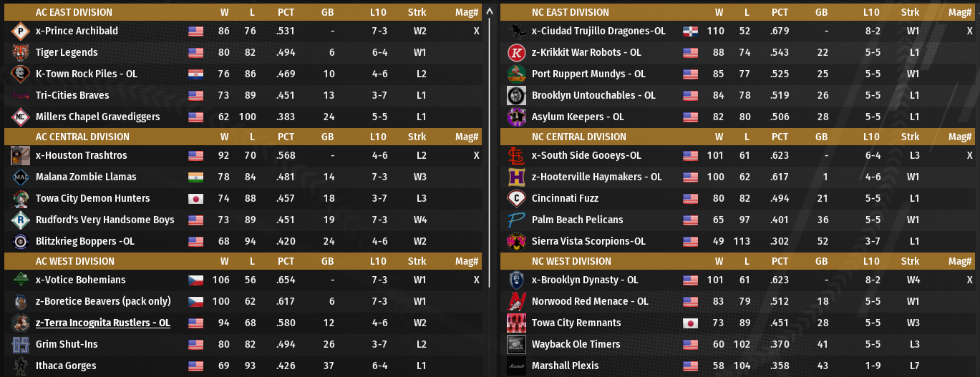Click the GB column header in NC East
The width and height of the screenshot is (980, 377).
point(821,12)
